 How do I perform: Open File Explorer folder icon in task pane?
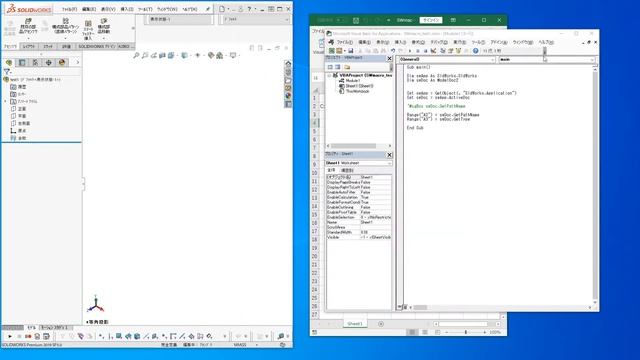pos(288,80)
